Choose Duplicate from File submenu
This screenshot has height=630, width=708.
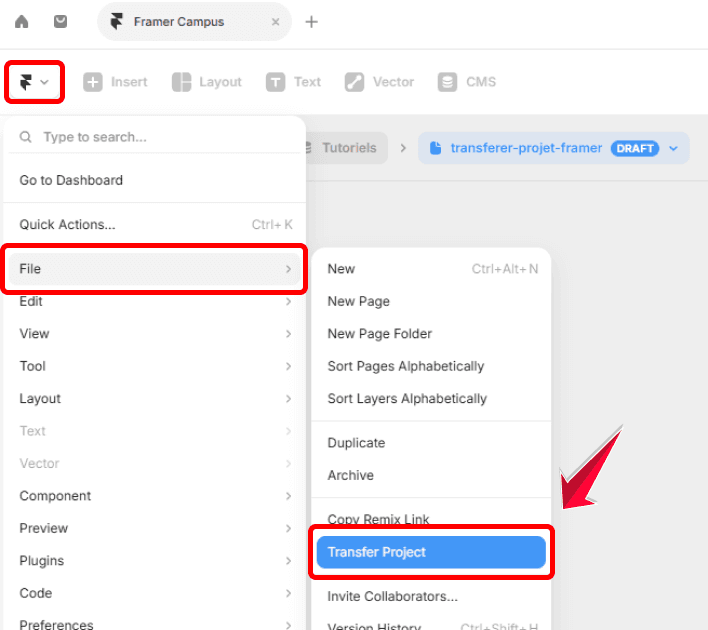coord(431,443)
